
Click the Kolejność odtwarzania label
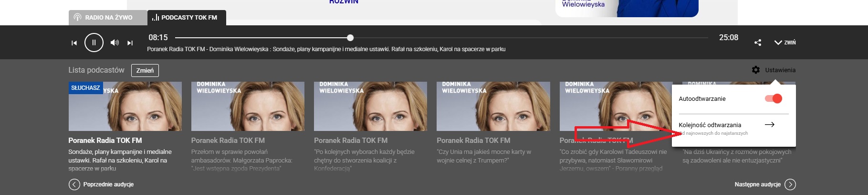(710, 125)
